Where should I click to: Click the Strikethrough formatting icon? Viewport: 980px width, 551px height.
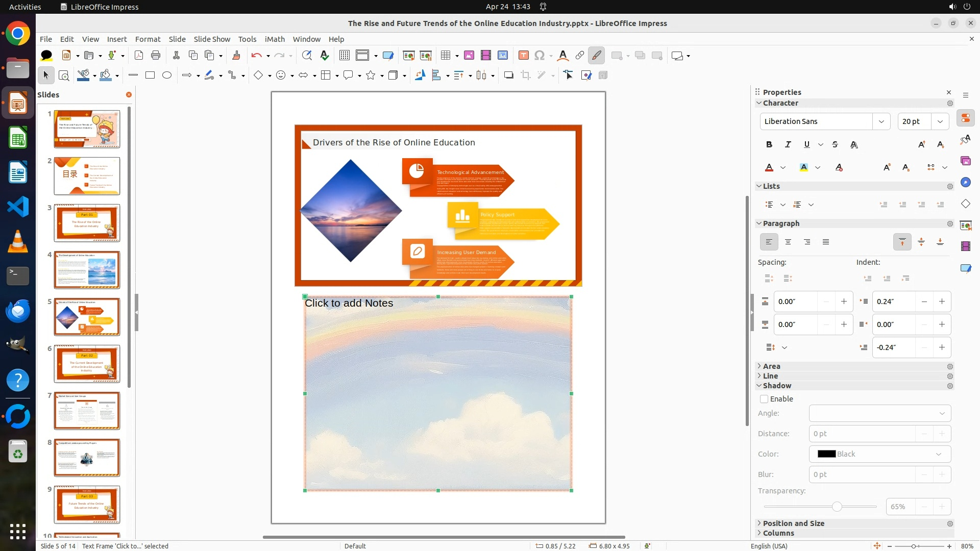click(x=835, y=145)
